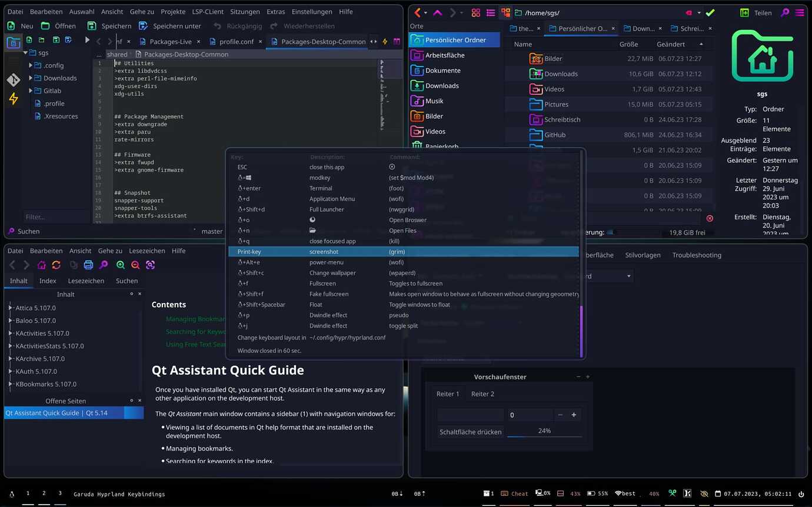The width and height of the screenshot is (812, 507).
Task: Click the zoom-in magnifier in Qt Assistant toolbar
Action: coord(120,266)
